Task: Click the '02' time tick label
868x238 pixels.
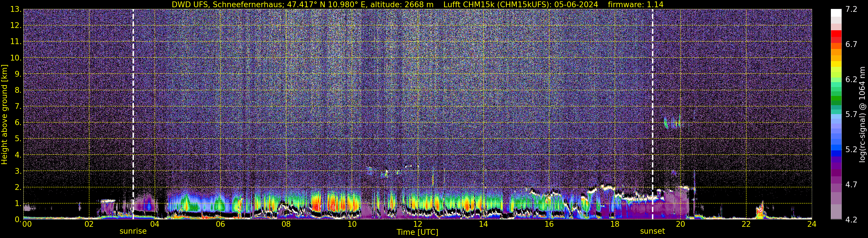Action: click(x=89, y=224)
